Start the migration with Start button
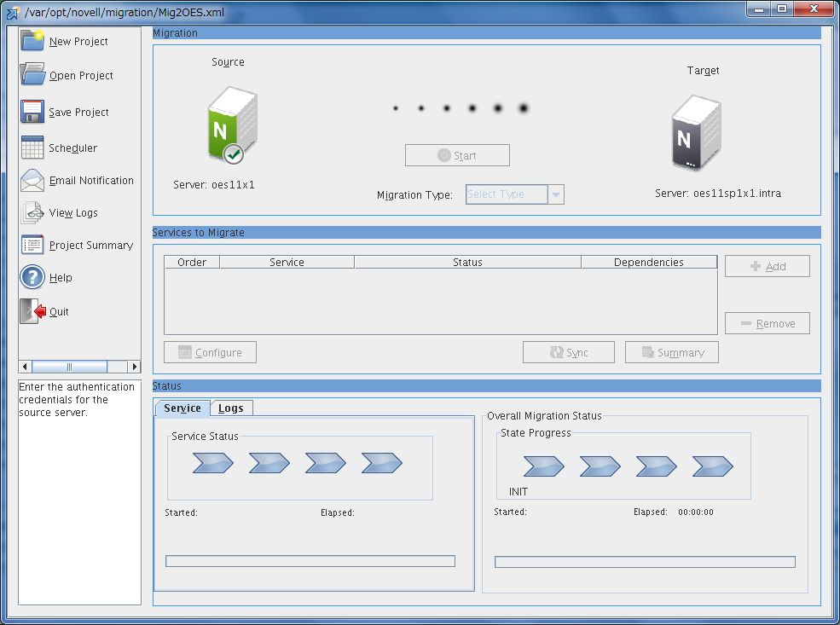This screenshot has height=625, width=840. point(457,155)
